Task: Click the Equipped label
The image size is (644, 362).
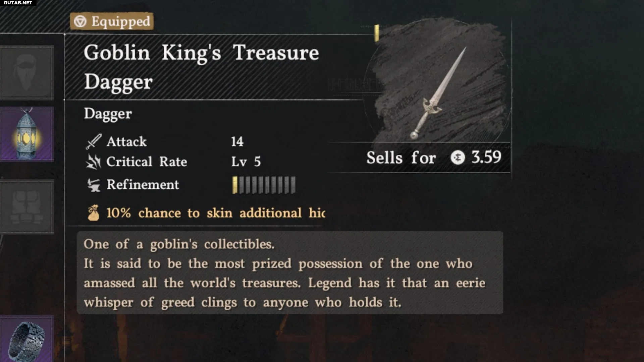Action: click(x=121, y=21)
